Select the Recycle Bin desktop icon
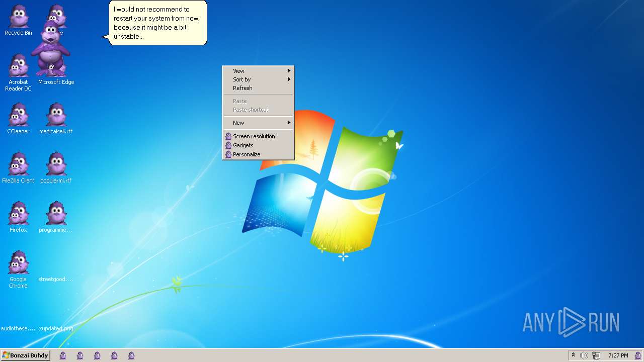 (18, 20)
